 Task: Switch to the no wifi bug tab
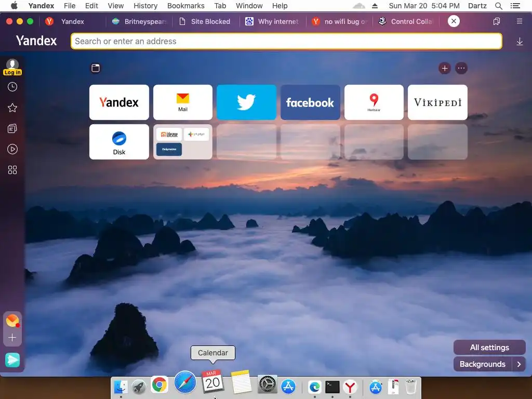(340, 21)
